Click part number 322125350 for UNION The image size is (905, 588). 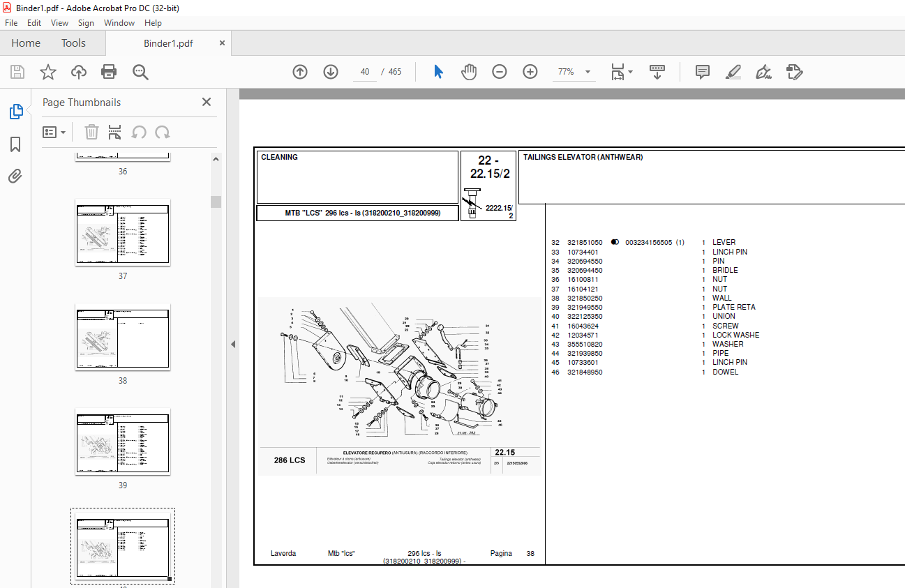tap(585, 316)
